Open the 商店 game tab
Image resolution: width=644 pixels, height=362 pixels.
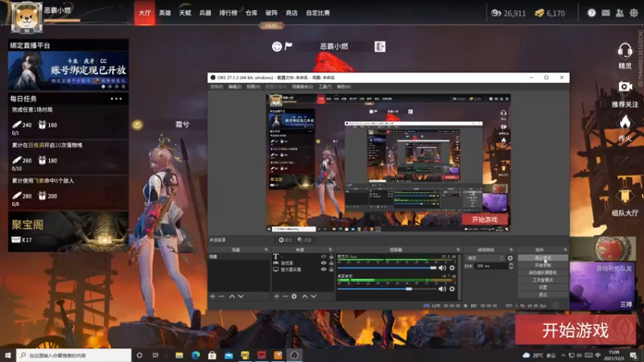coord(291,13)
